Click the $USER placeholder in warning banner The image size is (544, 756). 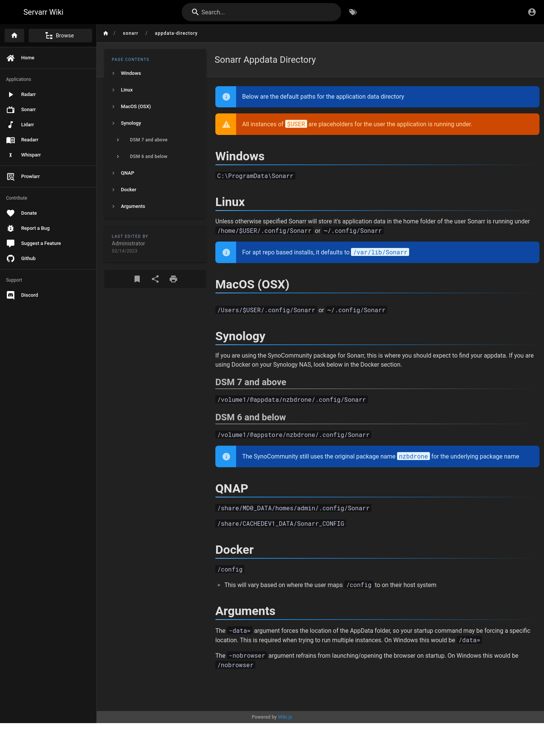[296, 124]
